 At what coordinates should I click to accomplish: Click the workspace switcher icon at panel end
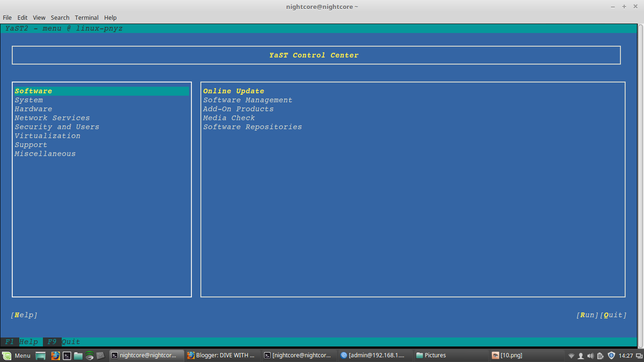pos(639,356)
